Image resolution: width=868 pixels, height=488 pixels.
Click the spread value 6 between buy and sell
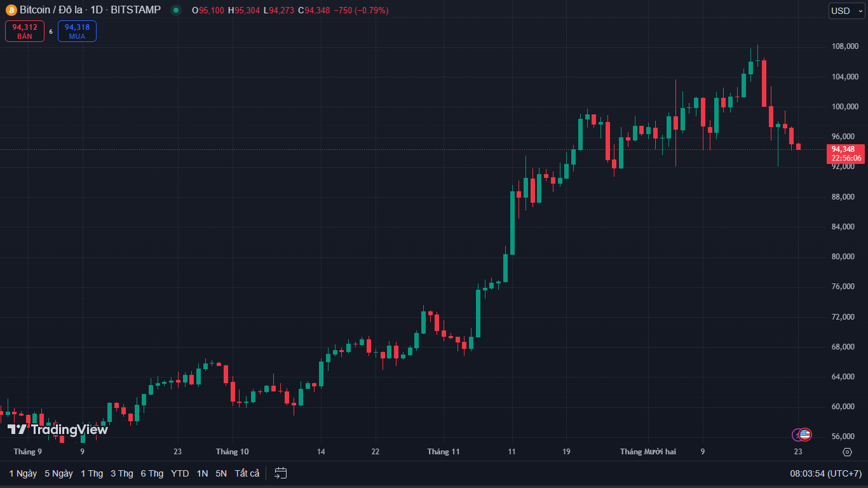pos(51,31)
